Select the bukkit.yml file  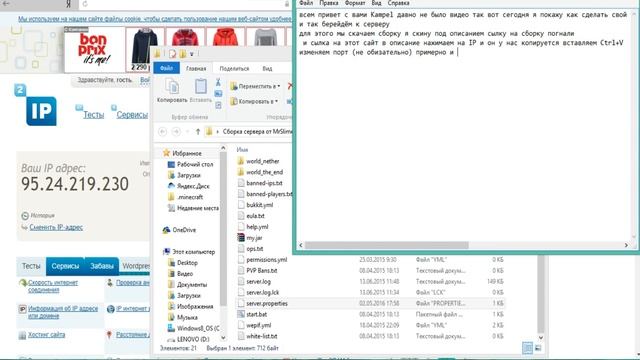260,205
